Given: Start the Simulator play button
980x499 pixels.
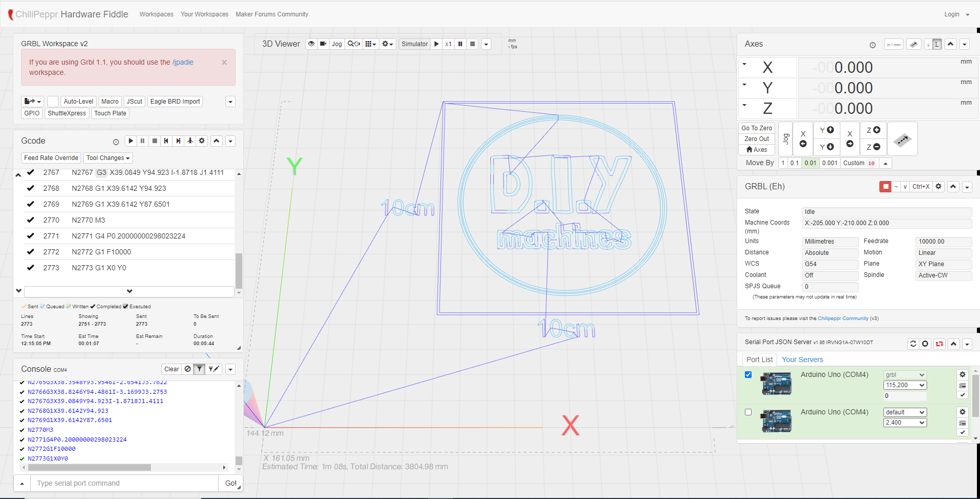Looking at the screenshot, I should (436, 44).
